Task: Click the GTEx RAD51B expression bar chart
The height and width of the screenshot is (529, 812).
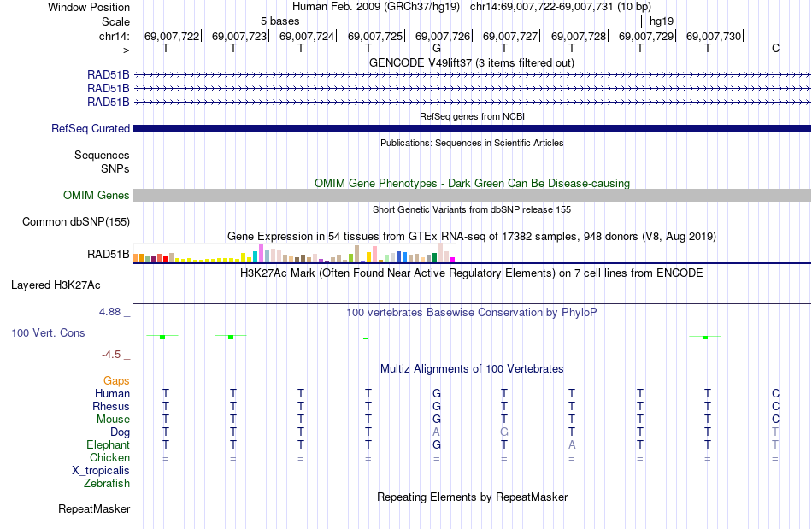Action: pyautogui.click(x=294, y=253)
